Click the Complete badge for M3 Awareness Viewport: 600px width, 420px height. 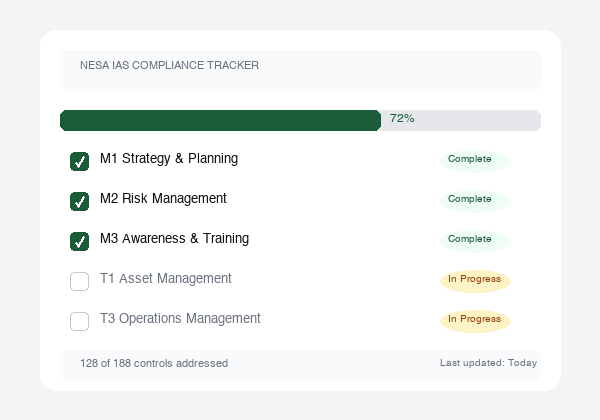(x=475, y=241)
